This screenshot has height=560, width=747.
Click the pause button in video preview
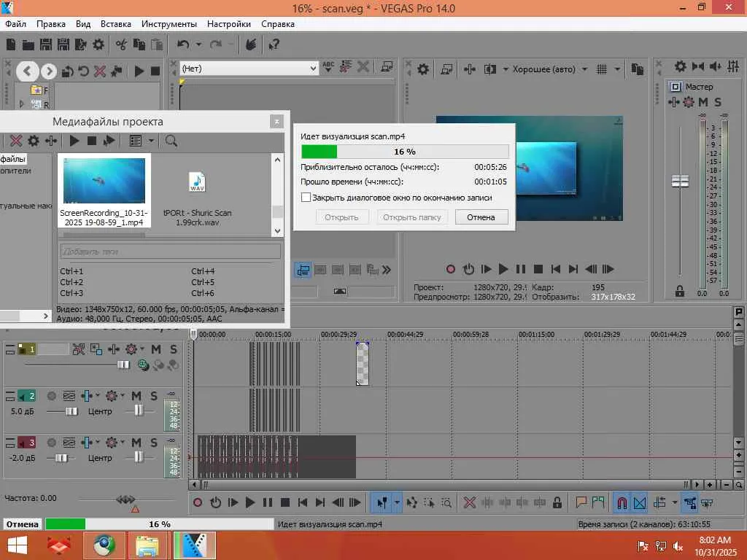coord(520,269)
